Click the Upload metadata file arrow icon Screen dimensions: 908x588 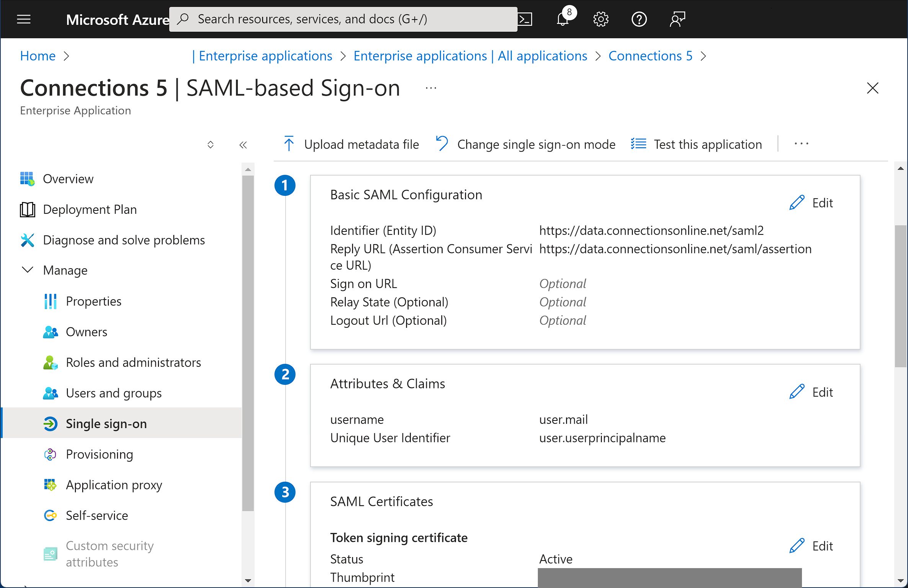(x=289, y=143)
